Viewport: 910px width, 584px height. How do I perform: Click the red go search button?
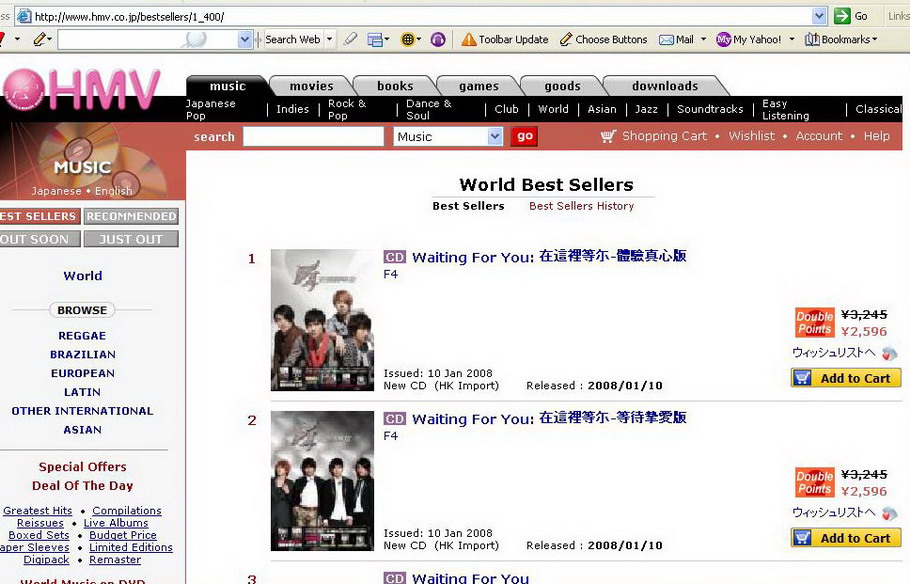[524, 136]
